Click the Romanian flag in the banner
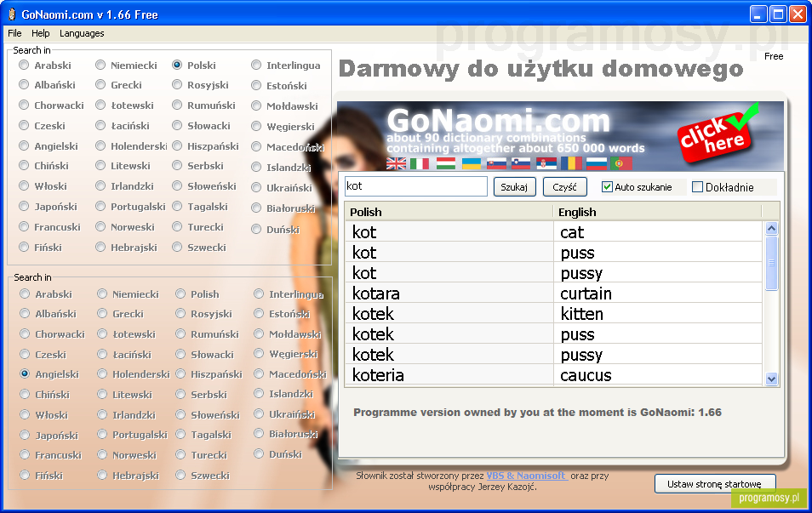Image resolution: width=812 pixels, height=513 pixels. pyautogui.click(x=571, y=164)
